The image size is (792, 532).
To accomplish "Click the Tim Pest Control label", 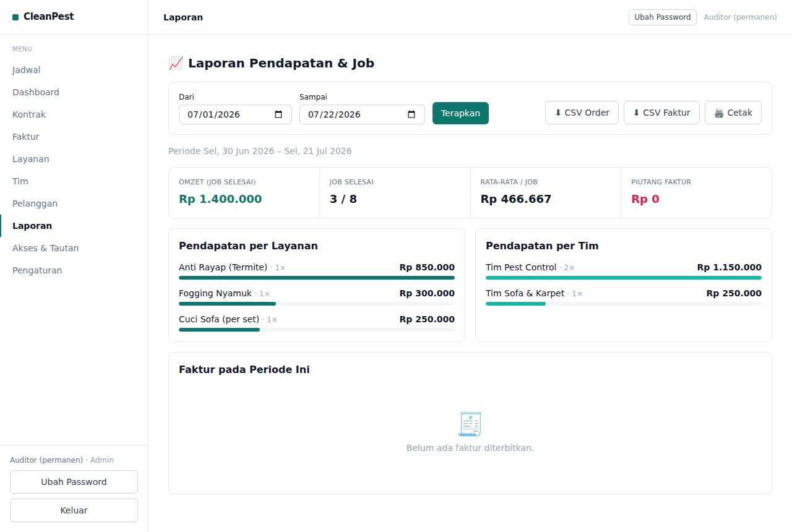I will [522, 267].
